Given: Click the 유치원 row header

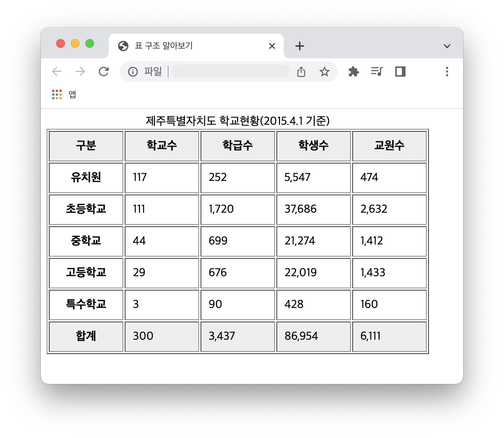Looking at the screenshot, I should tap(86, 178).
